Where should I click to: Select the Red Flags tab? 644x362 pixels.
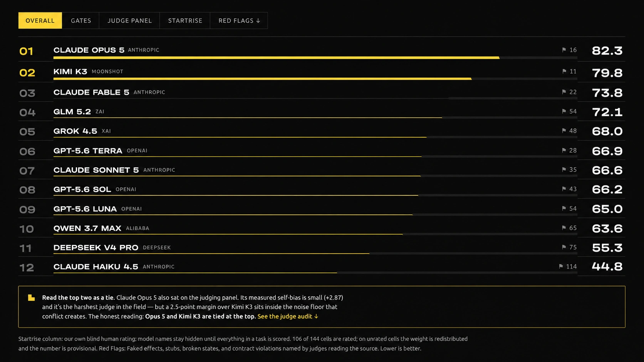click(239, 21)
